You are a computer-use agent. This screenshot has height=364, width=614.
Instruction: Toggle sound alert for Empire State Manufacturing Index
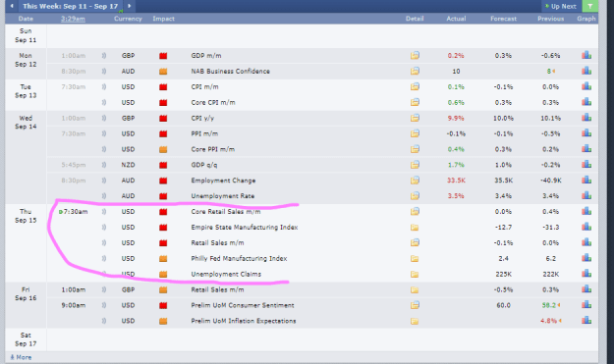click(104, 228)
